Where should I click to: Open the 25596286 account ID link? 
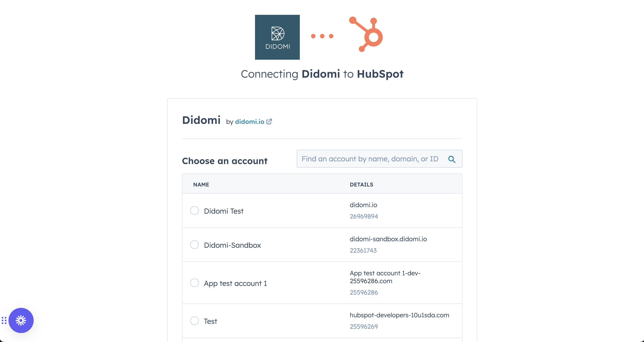364,292
